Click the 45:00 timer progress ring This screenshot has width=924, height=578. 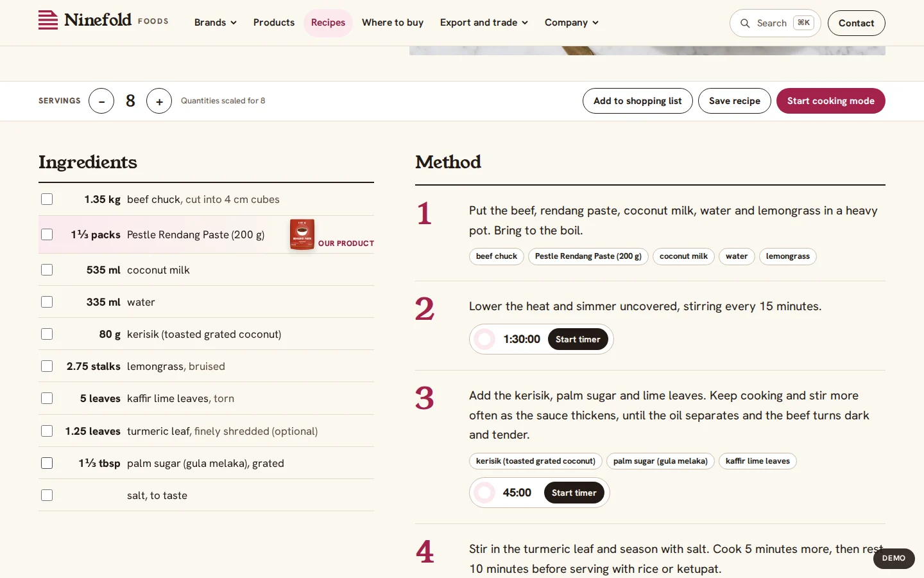[x=485, y=493]
